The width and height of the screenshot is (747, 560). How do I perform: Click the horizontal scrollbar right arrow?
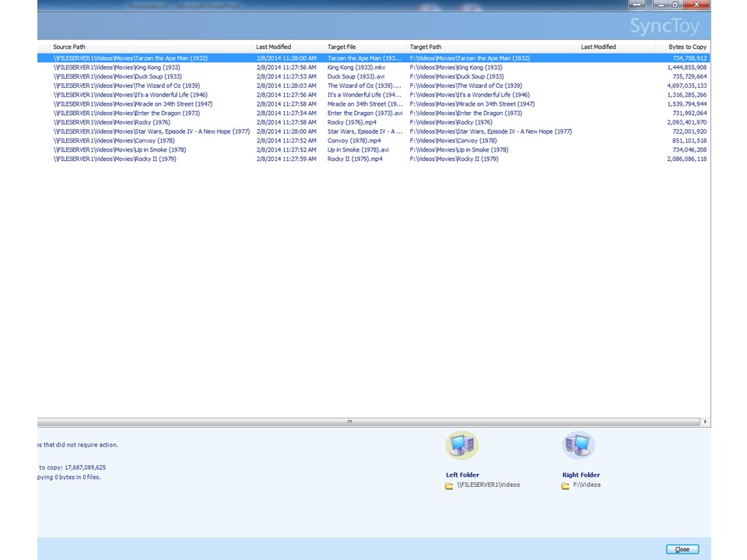(x=705, y=422)
